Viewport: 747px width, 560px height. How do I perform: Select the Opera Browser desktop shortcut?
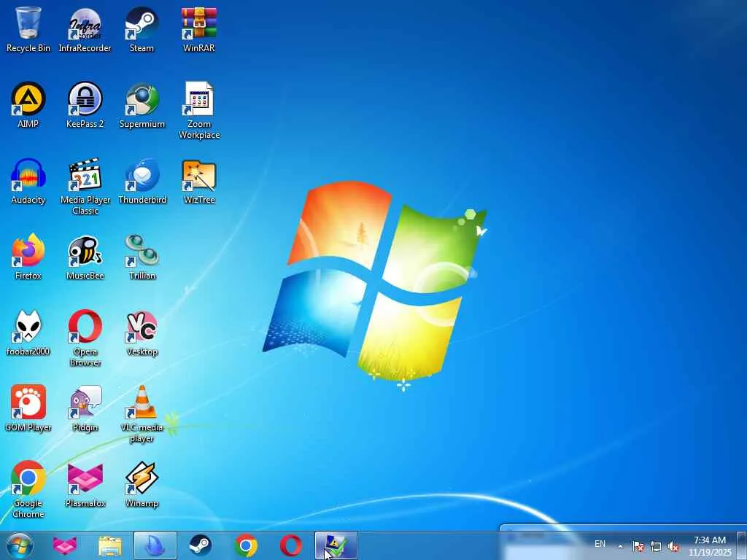tap(85, 338)
